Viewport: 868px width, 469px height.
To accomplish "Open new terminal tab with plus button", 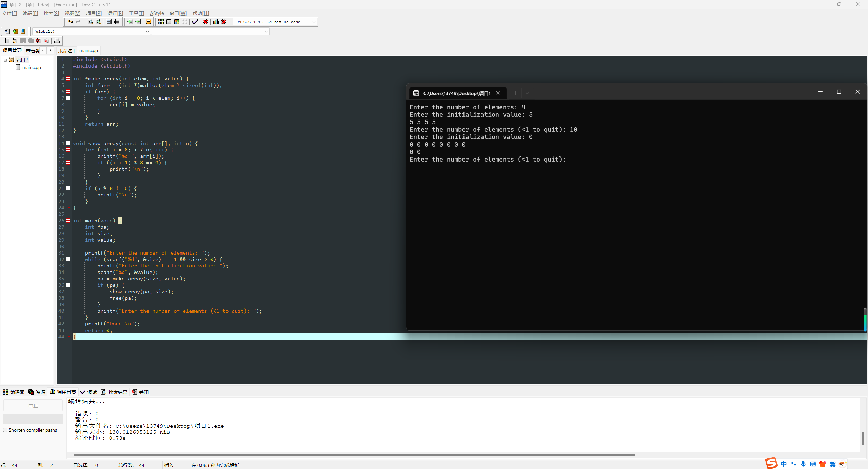I will point(515,93).
